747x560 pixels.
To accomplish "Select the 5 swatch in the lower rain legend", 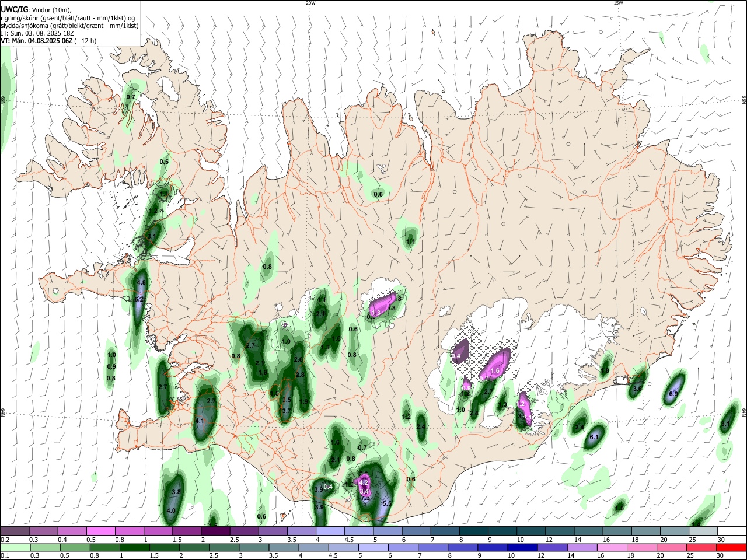I will 373,547.
